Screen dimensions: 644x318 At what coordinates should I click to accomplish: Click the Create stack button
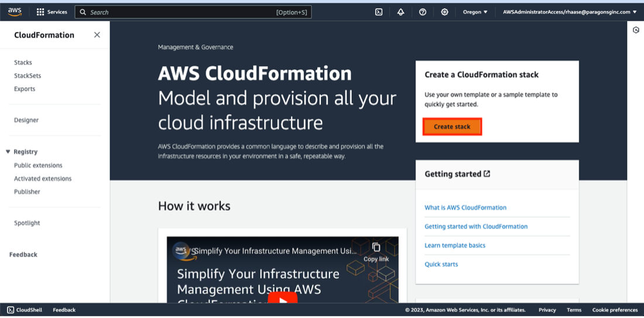[452, 126]
